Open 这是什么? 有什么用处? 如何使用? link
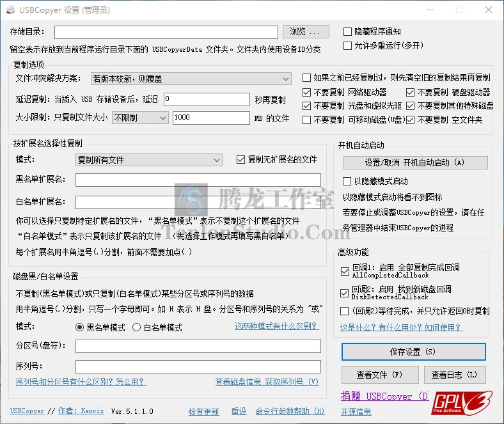504x424 pixels. pos(401,327)
